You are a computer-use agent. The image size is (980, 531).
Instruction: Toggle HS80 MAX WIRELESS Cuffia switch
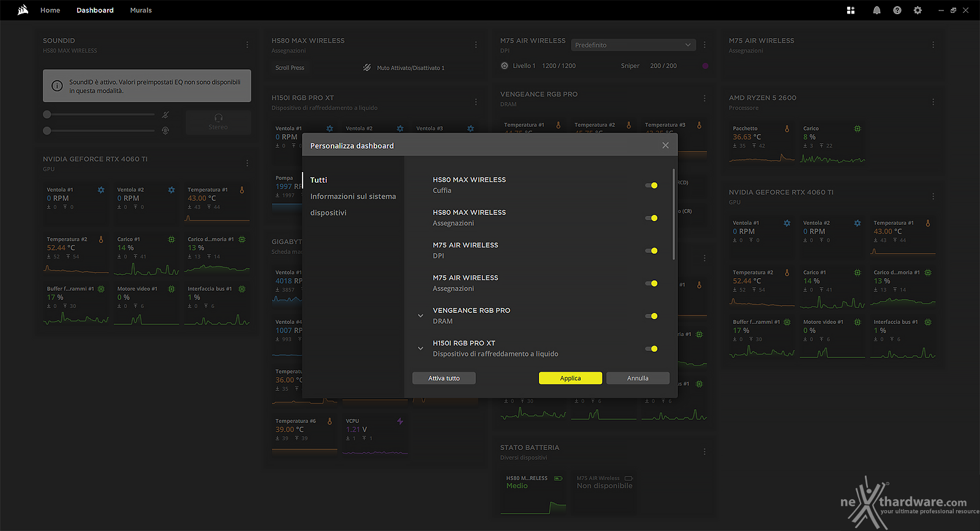(652, 185)
